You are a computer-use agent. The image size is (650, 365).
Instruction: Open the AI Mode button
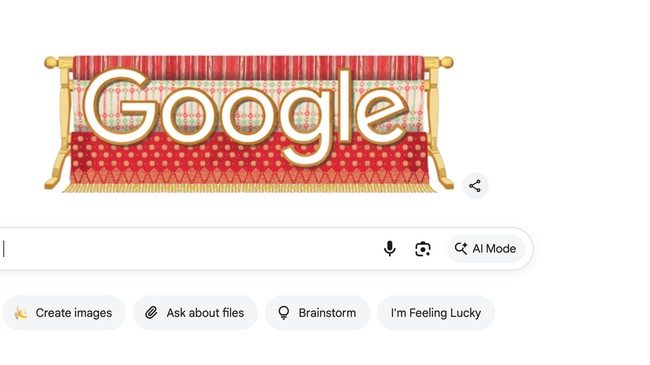485,248
